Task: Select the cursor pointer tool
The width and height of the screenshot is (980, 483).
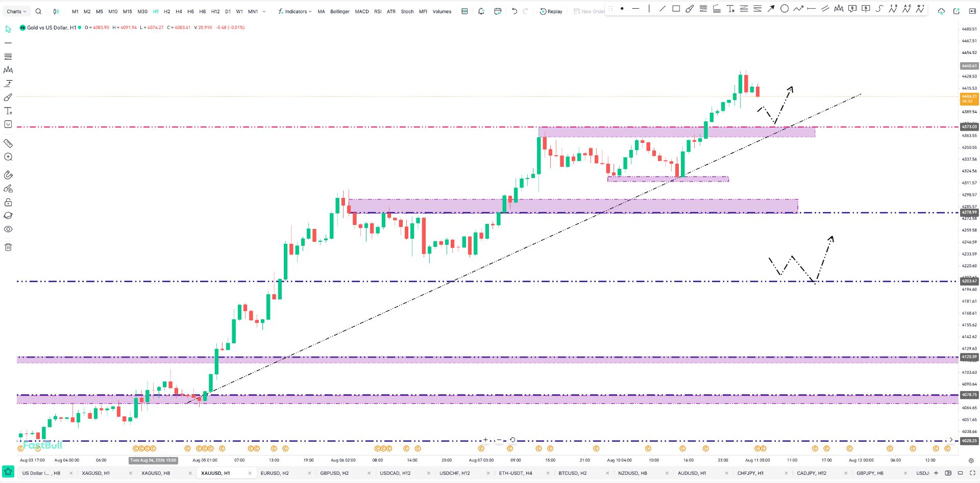Action: (8, 29)
